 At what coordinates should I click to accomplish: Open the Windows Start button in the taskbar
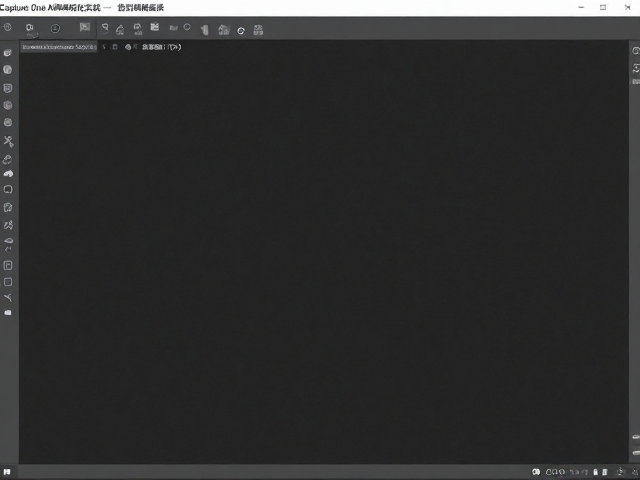7,472
